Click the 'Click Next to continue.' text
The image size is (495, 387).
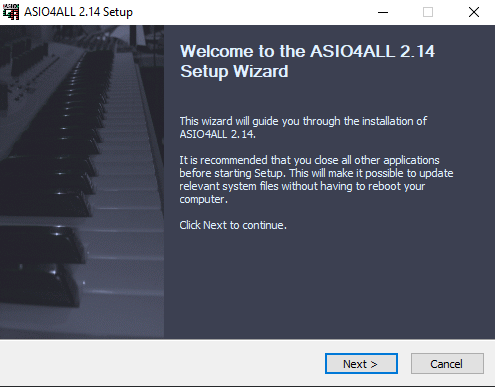(233, 225)
